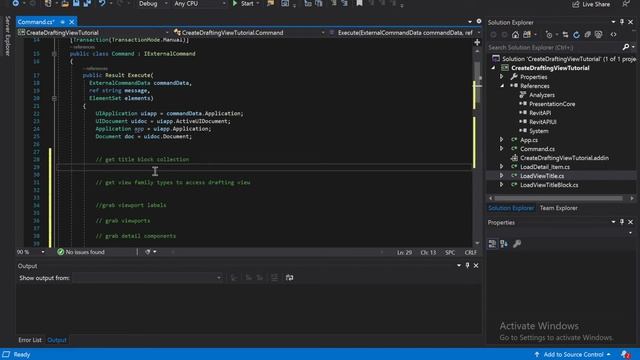The width and height of the screenshot is (640, 360).
Task: Click the bookmark icon in the top toolbar
Action: click(x=359, y=4)
